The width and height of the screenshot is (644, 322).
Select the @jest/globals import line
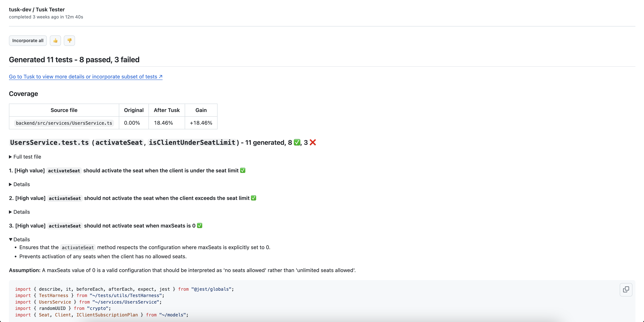[124, 289]
